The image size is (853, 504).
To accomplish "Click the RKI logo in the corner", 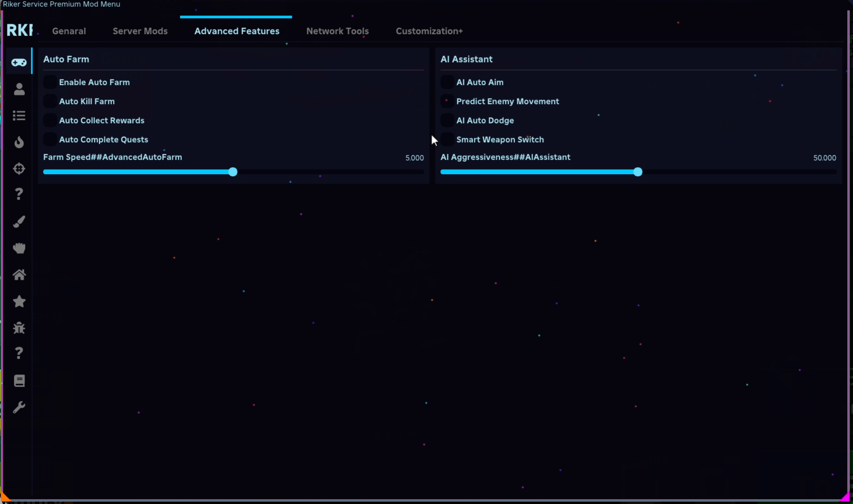I will tap(19, 30).
